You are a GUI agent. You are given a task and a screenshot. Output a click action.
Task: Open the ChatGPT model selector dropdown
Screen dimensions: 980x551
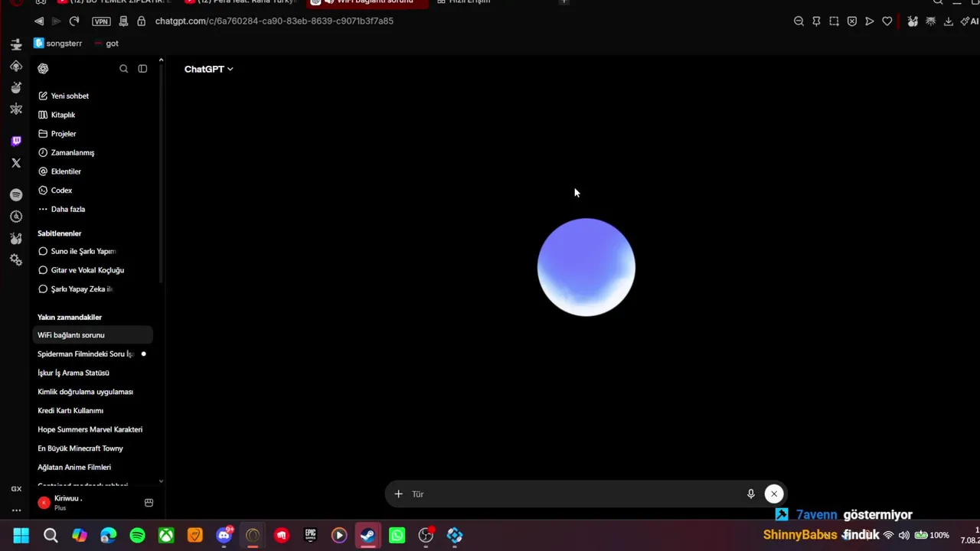click(208, 69)
